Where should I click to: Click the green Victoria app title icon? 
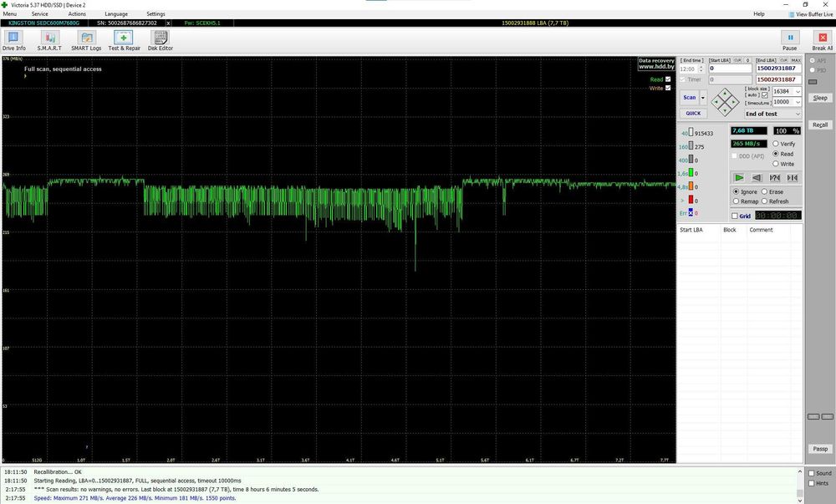[x=5, y=5]
